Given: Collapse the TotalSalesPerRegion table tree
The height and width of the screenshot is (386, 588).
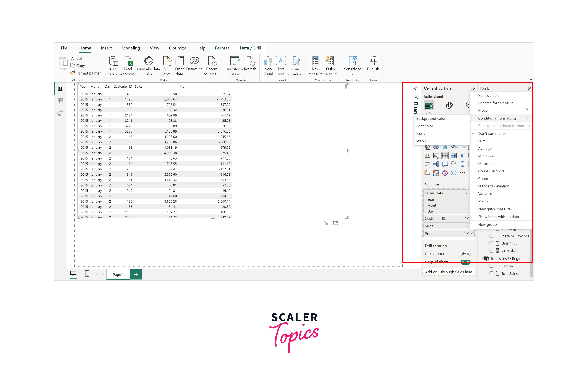Looking at the screenshot, I should coord(481,258).
